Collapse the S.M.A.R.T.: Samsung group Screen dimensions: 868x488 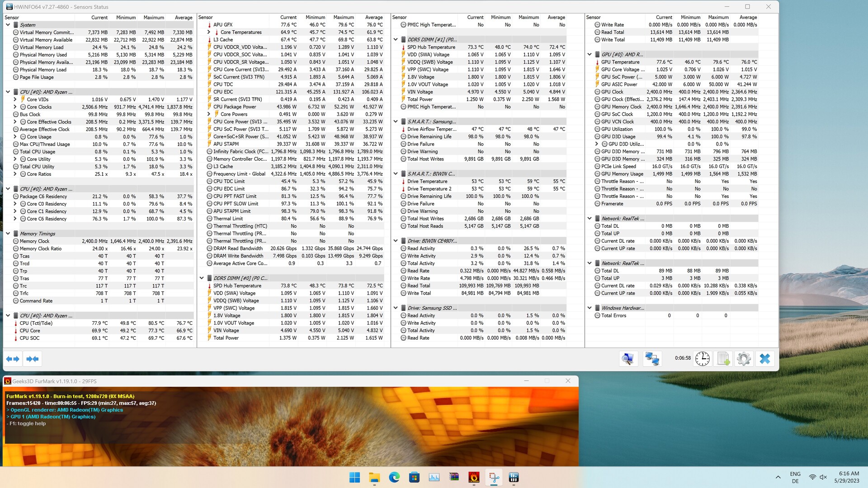coord(396,122)
